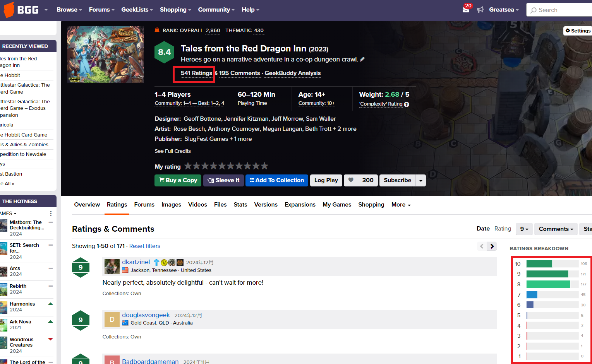Image resolution: width=592 pixels, height=364 pixels.
Task: Open the Hotness options three-dot menu
Action: [x=51, y=213]
